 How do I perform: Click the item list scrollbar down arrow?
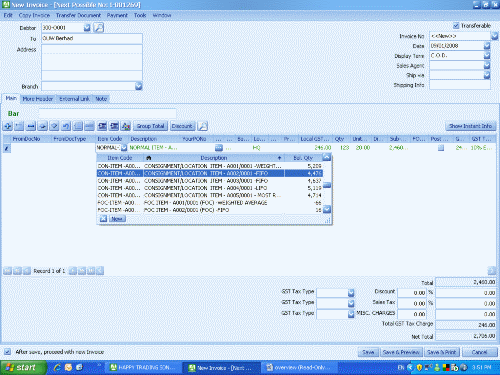pyautogui.click(x=327, y=210)
